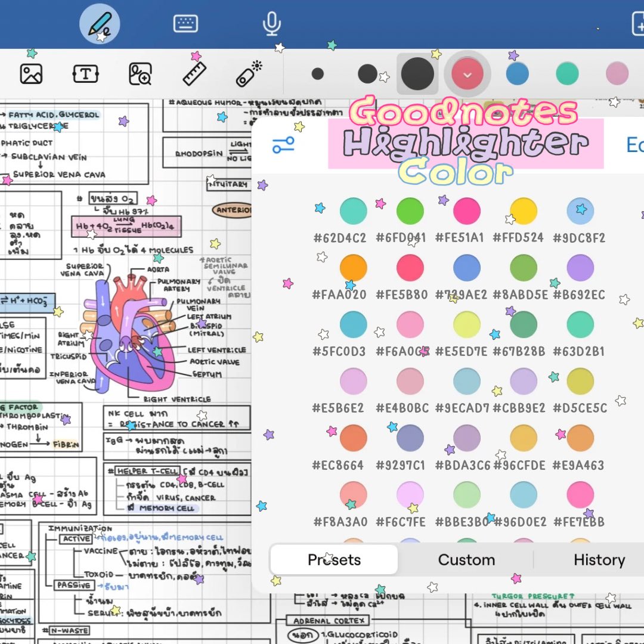Image resolution: width=644 pixels, height=644 pixels.
Task: Pick swatch #63D2B1 mint
Action: (x=580, y=324)
